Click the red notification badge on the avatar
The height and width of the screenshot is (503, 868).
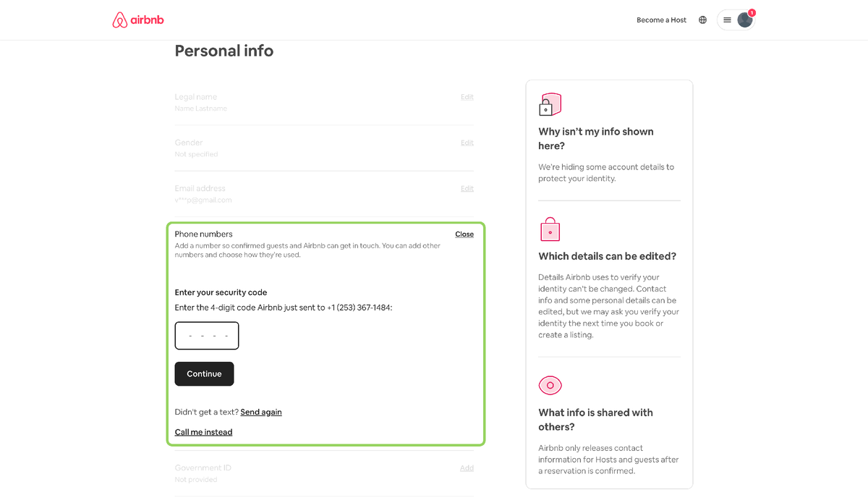pyautogui.click(x=752, y=12)
